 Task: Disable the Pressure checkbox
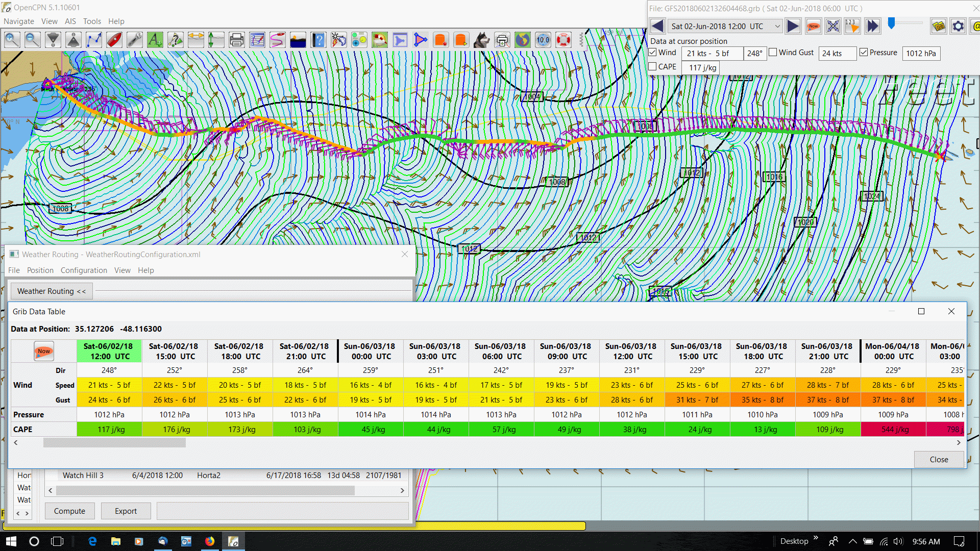point(864,52)
